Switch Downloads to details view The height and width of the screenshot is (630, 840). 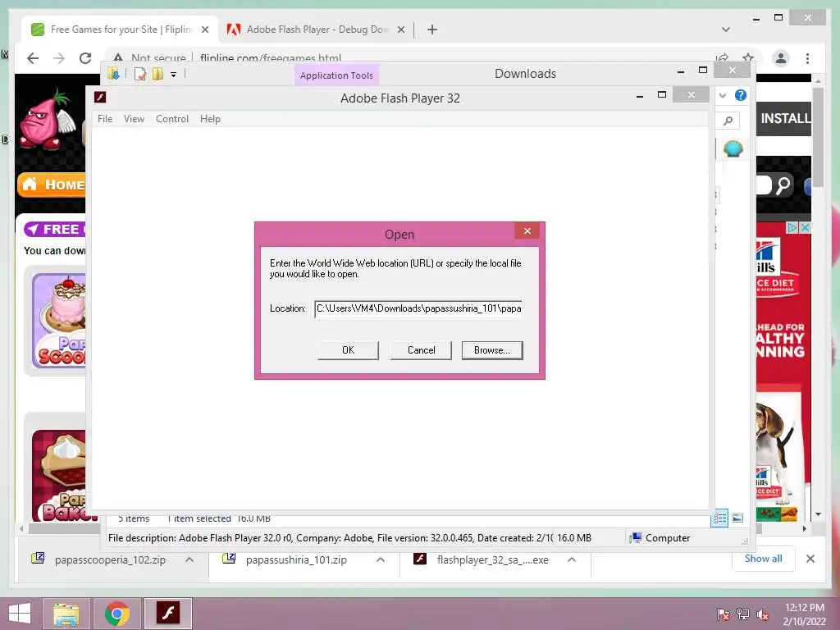pos(719,518)
